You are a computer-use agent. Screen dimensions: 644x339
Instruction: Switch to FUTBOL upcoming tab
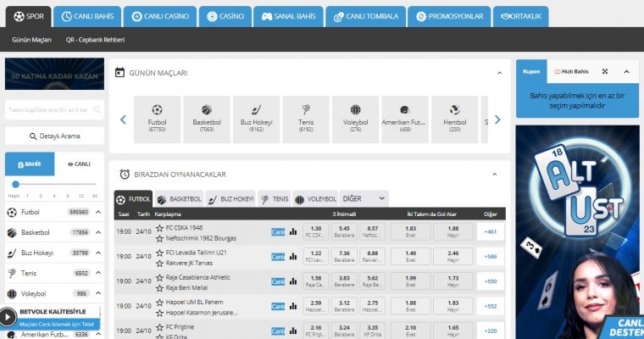(x=134, y=199)
